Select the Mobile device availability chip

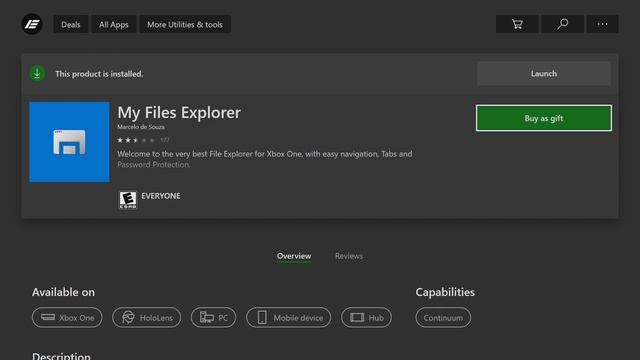click(x=289, y=318)
